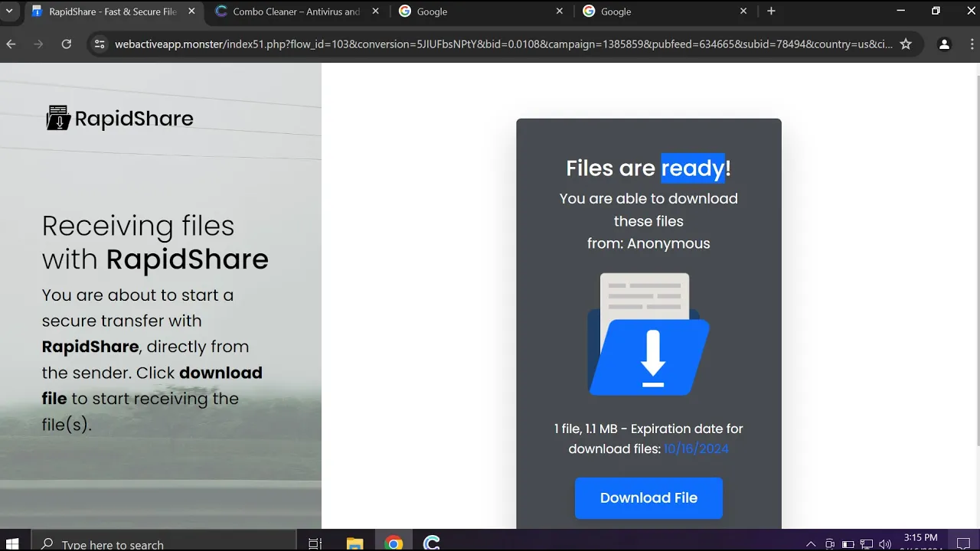Click the 'Receiving files with RapidShare' heading
Viewport: 980px width, 551px height.
[155, 243]
